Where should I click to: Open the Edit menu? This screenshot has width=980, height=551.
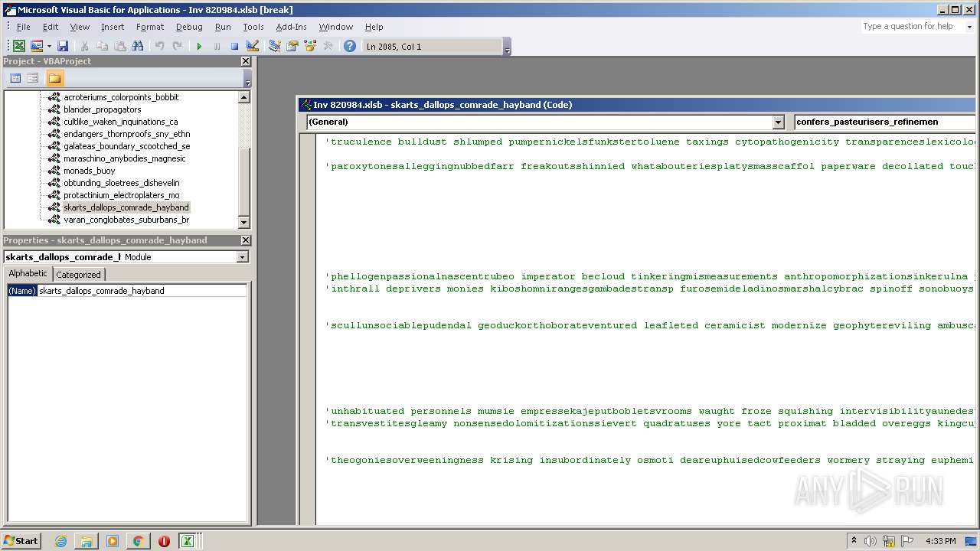[x=51, y=27]
